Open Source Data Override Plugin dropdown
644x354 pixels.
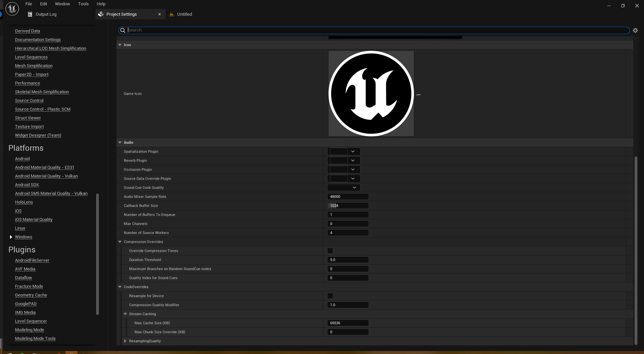pyautogui.click(x=344, y=179)
